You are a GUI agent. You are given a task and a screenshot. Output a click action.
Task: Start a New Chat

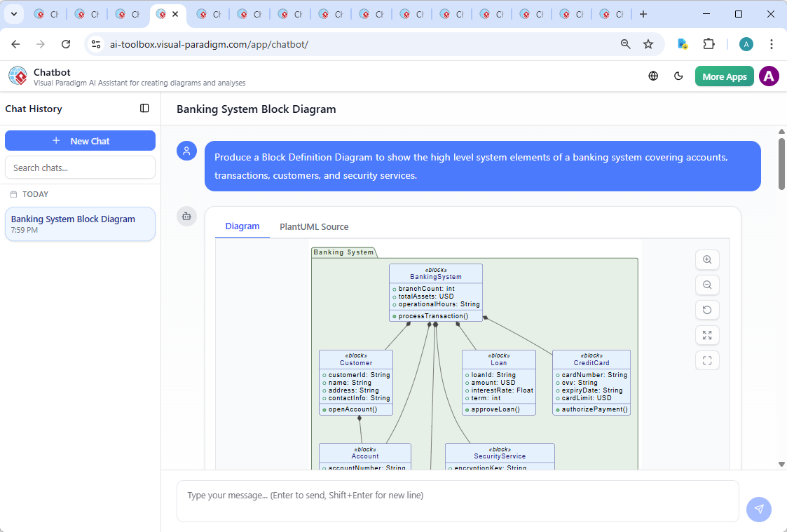tap(80, 140)
